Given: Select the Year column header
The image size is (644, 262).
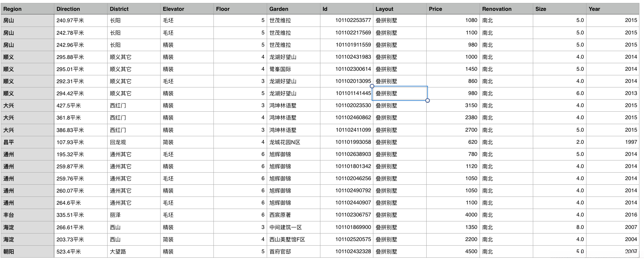Looking at the screenshot, I should click(612, 9).
